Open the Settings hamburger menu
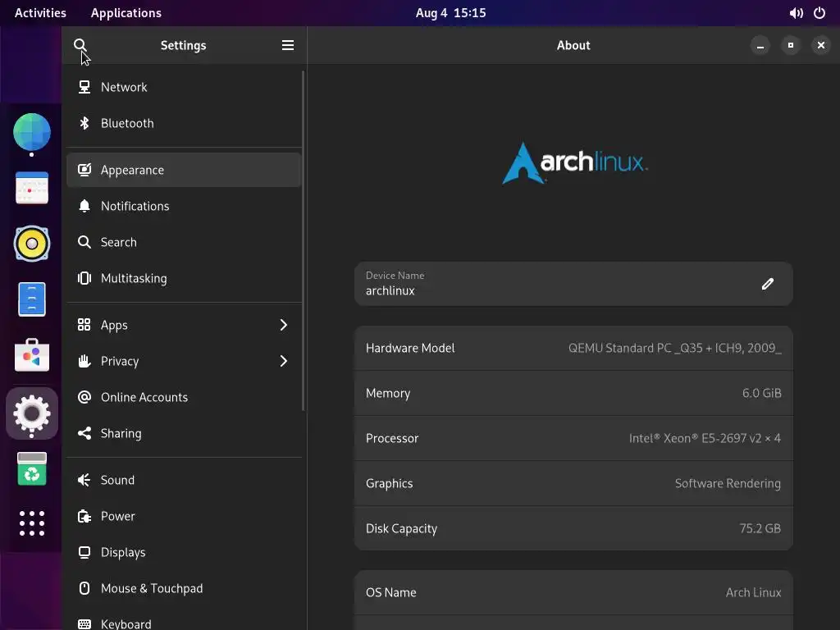Image resolution: width=840 pixels, height=630 pixels. coord(288,45)
